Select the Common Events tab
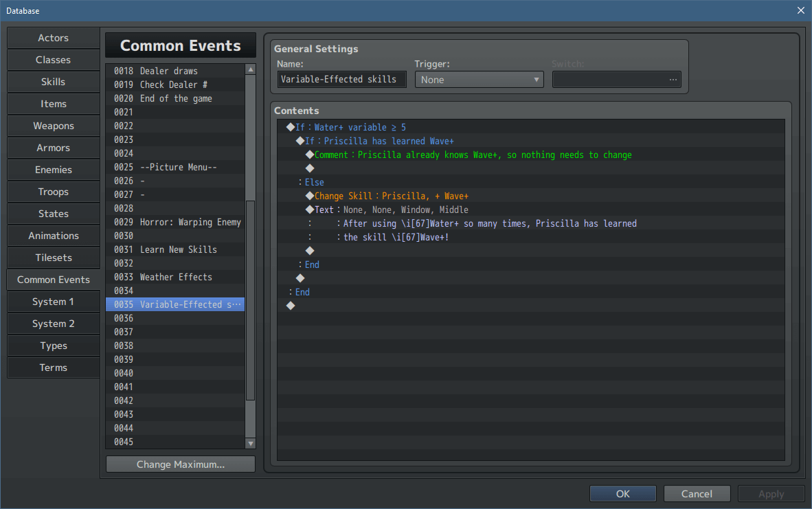812x509 pixels. point(54,280)
